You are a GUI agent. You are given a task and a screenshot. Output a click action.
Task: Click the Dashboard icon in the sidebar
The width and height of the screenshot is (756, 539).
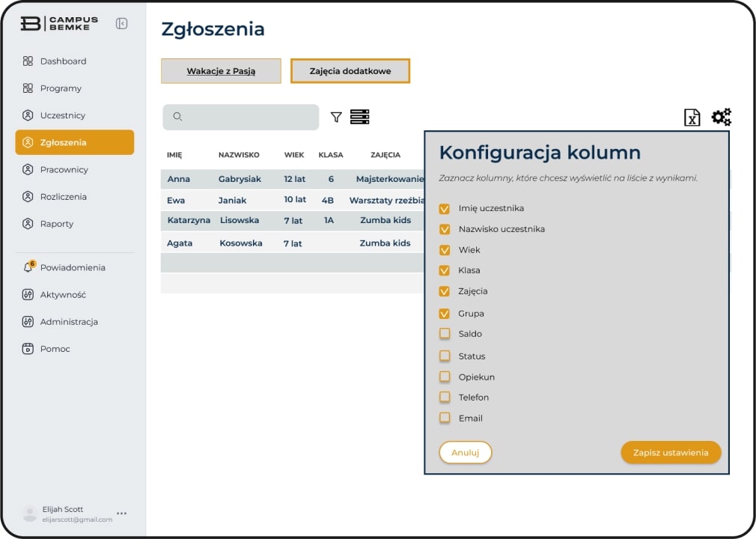pos(28,61)
